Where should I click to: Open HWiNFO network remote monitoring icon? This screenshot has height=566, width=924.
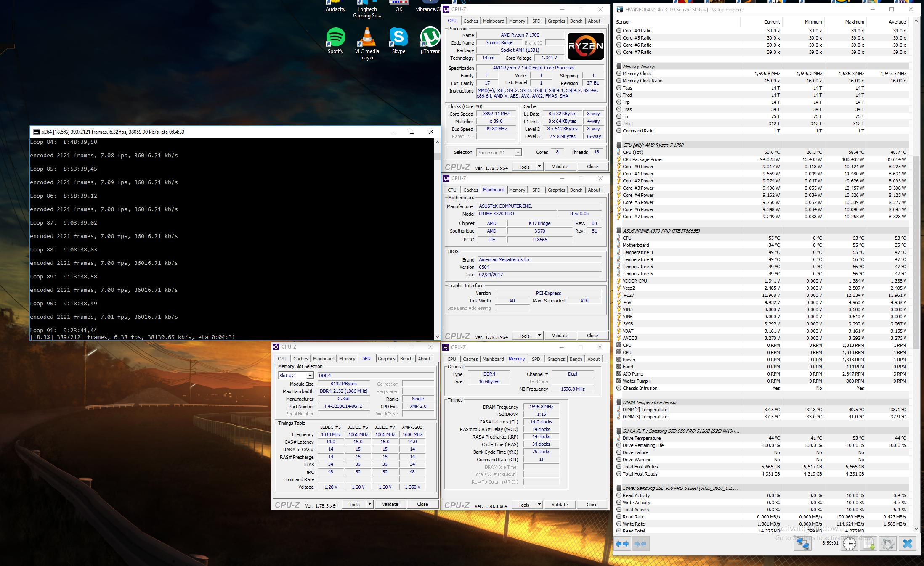(802, 544)
